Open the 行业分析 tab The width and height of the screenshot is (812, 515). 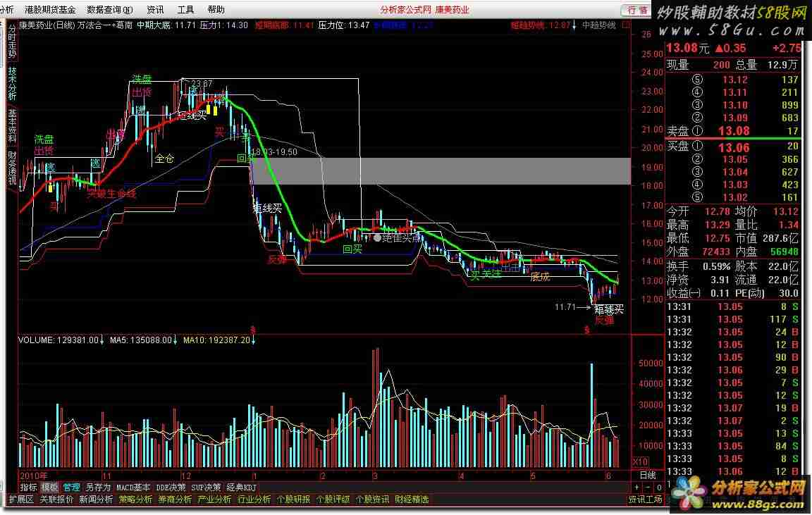click(x=254, y=500)
